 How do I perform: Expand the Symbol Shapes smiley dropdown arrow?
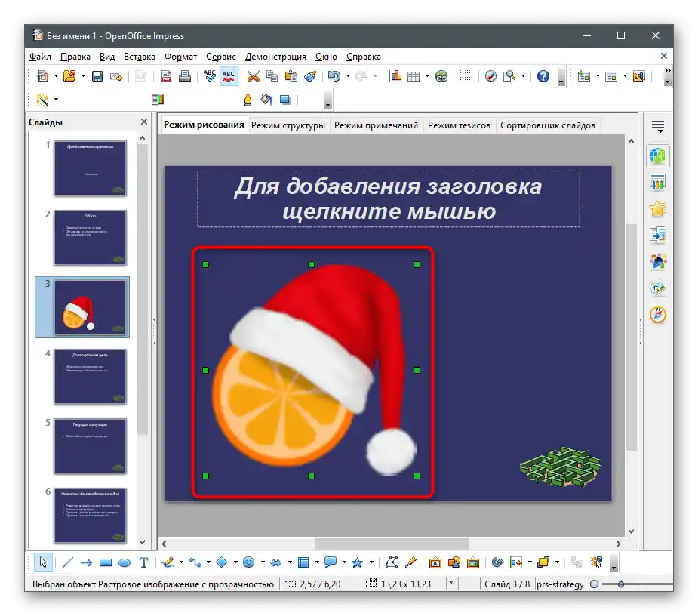[x=263, y=562]
